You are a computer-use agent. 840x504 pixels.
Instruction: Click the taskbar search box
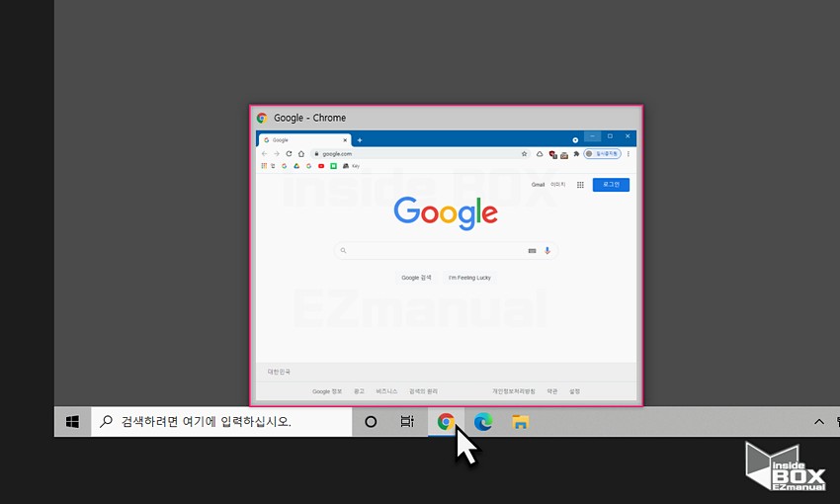pyautogui.click(x=221, y=422)
